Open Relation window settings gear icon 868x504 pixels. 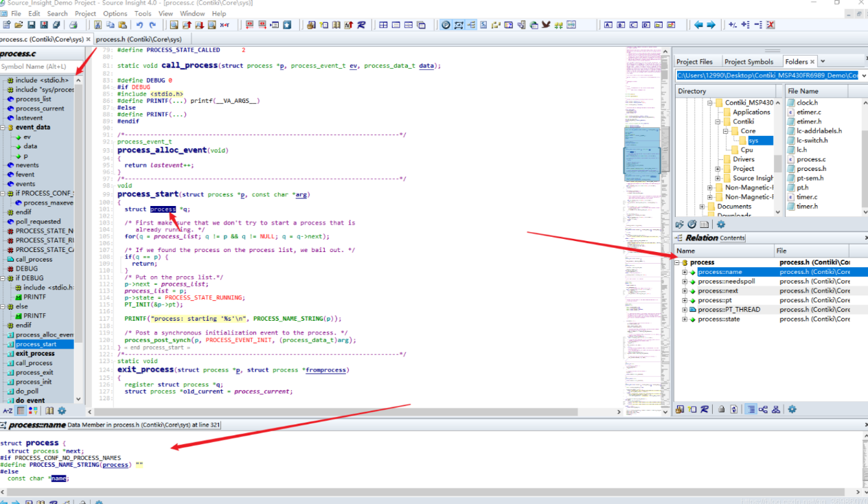click(x=792, y=409)
